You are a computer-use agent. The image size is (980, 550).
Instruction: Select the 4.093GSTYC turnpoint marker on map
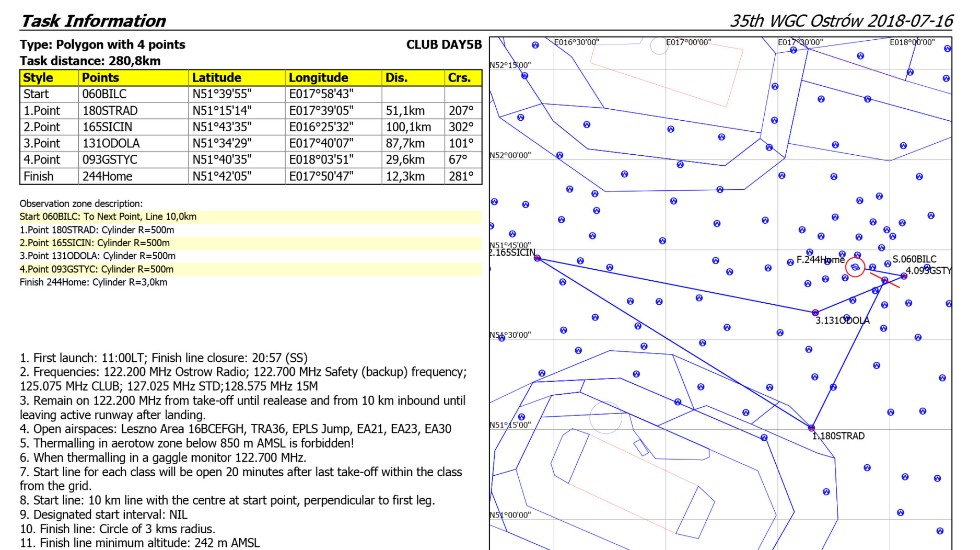click(904, 276)
